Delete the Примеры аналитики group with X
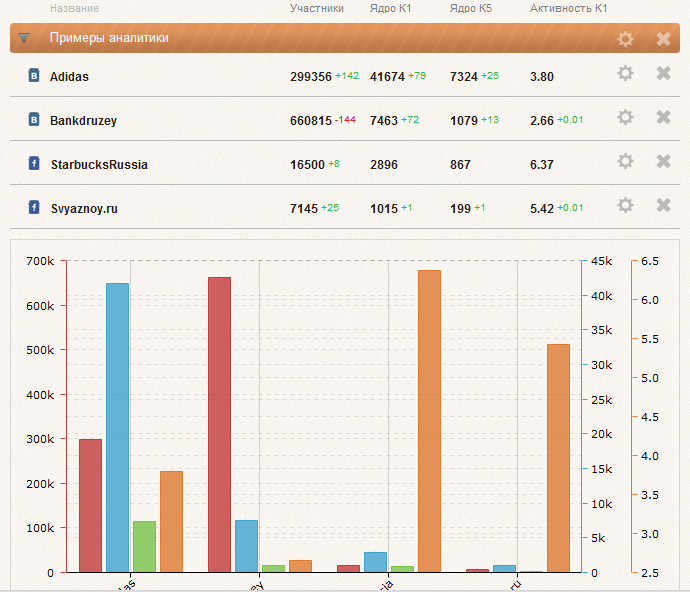Screen dimensions: 690x592 [x=663, y=39]
